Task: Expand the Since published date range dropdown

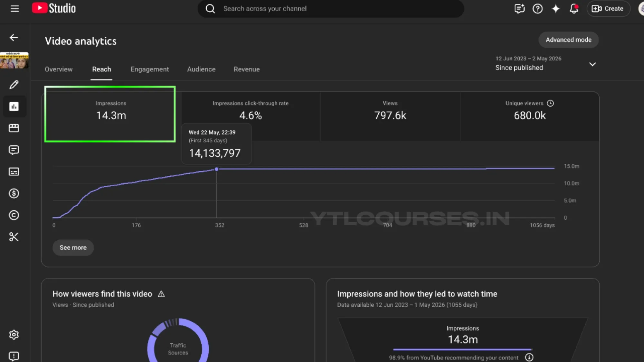Action: [x=592, y=64]
